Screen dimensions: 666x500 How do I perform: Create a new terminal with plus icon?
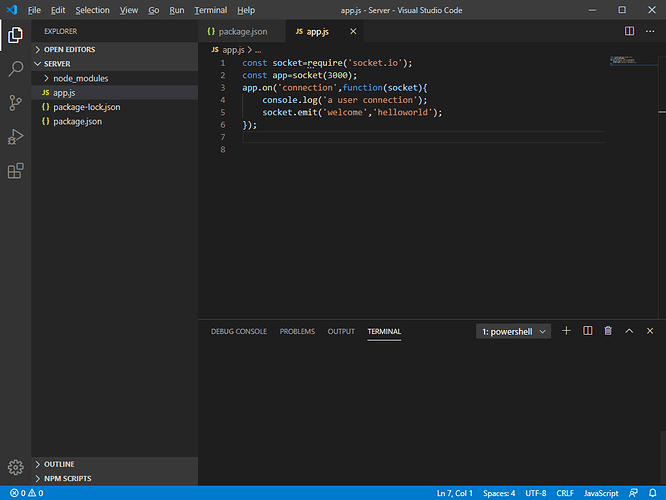point(566,331)
